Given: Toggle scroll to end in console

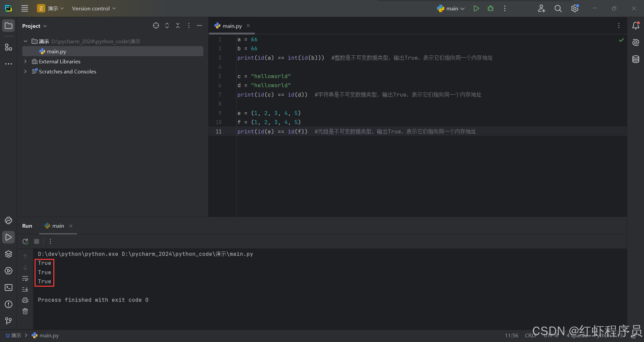Looking at the screenshot, I should click(25, 289).
